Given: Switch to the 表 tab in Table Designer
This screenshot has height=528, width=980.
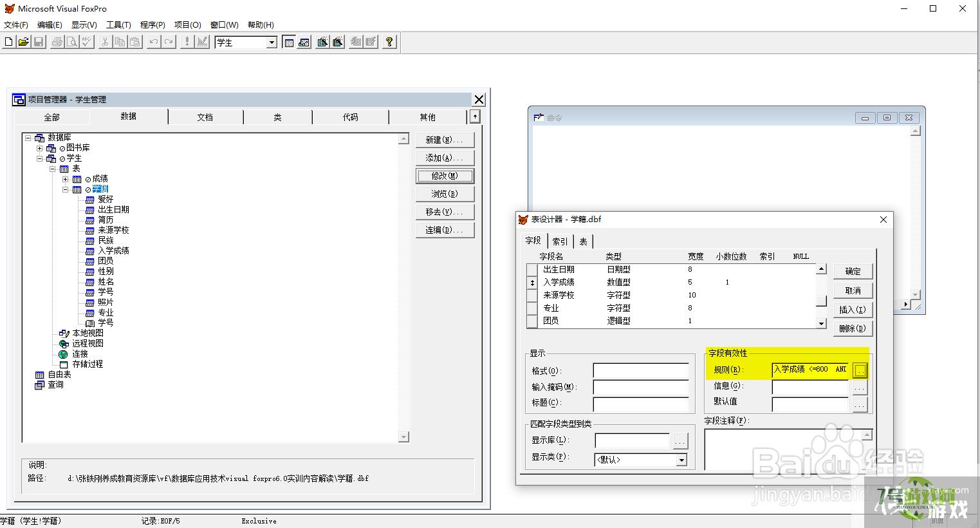Looking at the screenshot, I should pos(583,241).
